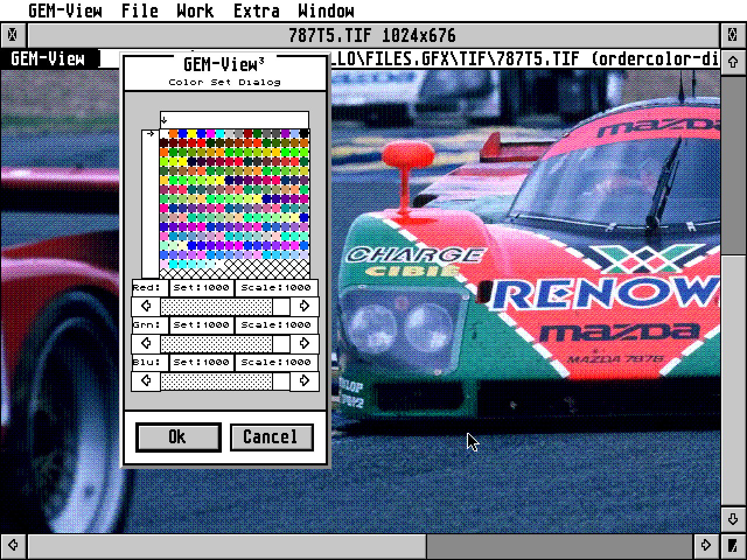
Task: Click the Blue slider right arrow
Action: 304,381
